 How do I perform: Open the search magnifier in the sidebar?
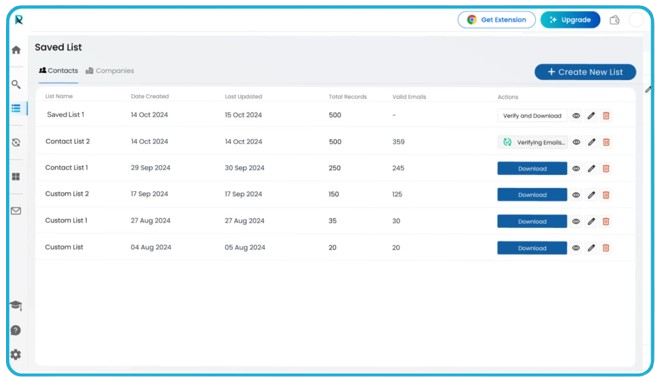[x=16, y=84]
